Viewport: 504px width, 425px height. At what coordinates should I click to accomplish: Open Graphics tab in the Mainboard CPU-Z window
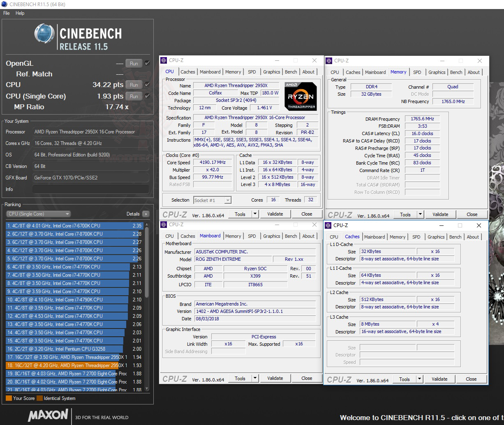[272, 236]
